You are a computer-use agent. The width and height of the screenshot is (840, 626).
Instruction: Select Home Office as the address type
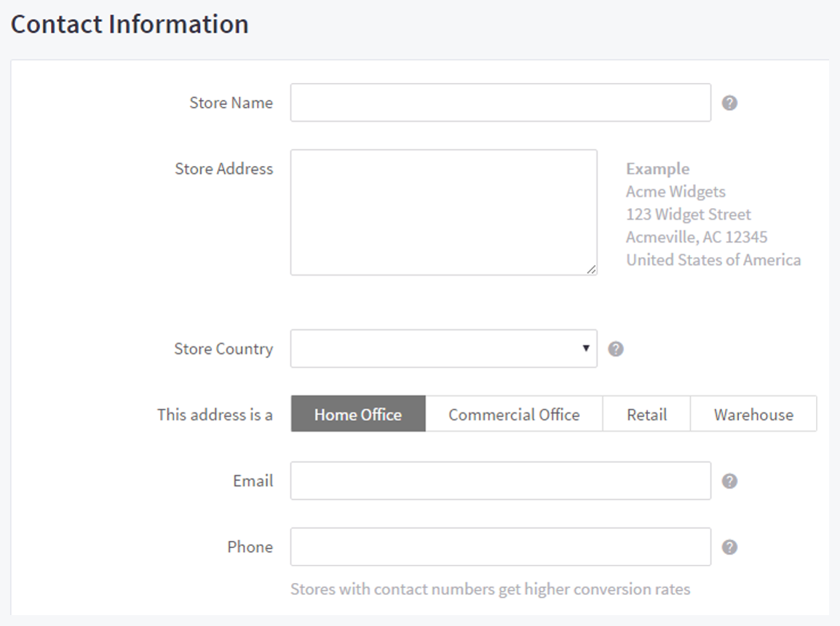coord(357,414)
